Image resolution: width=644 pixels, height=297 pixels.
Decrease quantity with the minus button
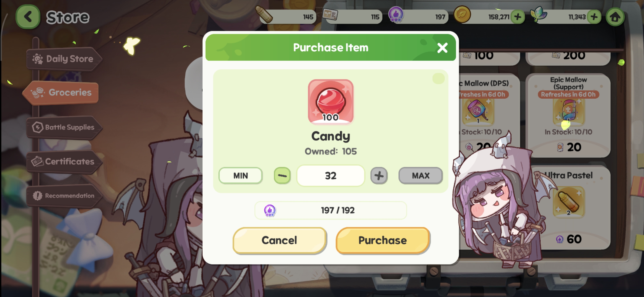[282, 176]
